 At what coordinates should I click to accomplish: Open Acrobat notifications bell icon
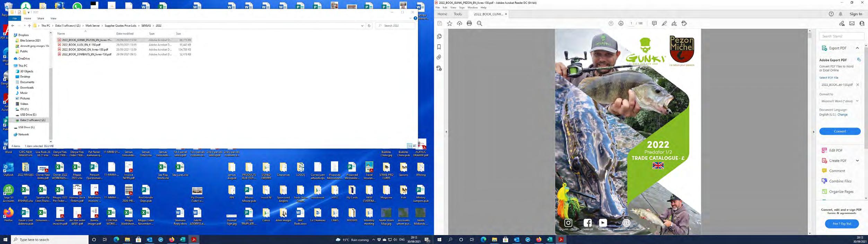(x=841, y=14)
